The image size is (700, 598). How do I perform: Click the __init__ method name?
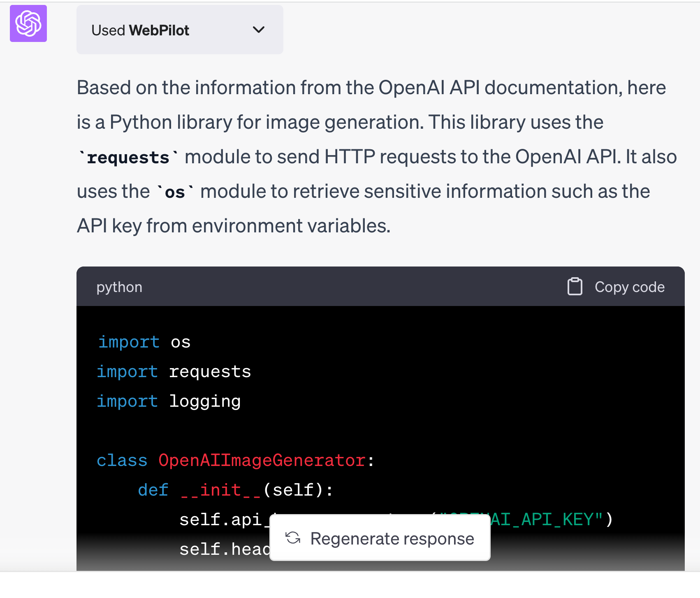click(221, 490)
